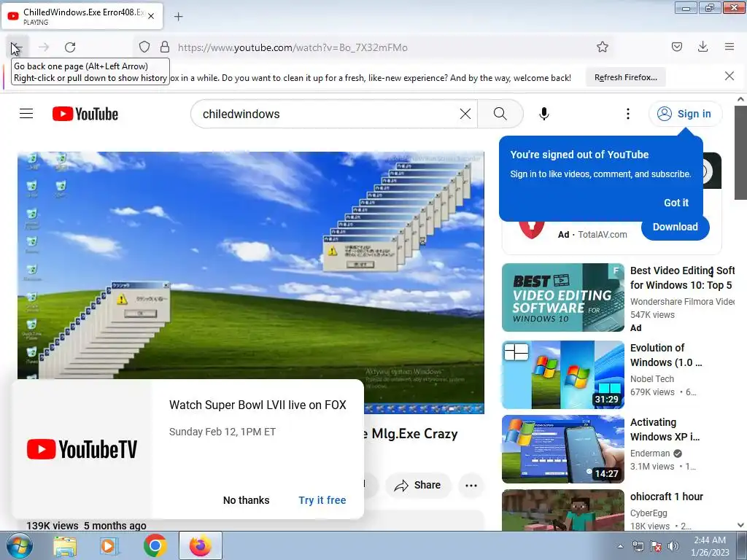The image size is (747, 560).
Task: Click the Firefox taskbar icon
Action: coord(200,546)
